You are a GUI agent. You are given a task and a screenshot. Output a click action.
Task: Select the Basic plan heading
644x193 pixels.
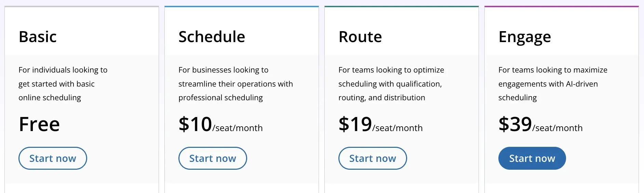tap(38, 37)
